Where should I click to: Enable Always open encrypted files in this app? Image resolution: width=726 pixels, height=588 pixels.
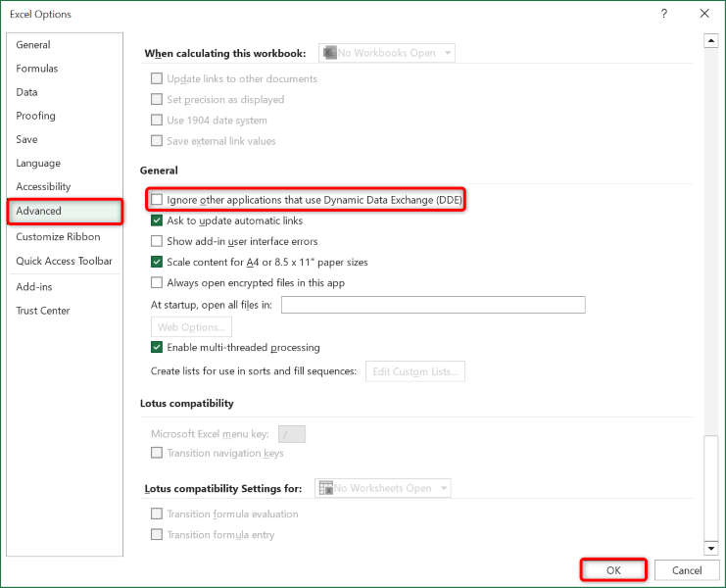157,283
